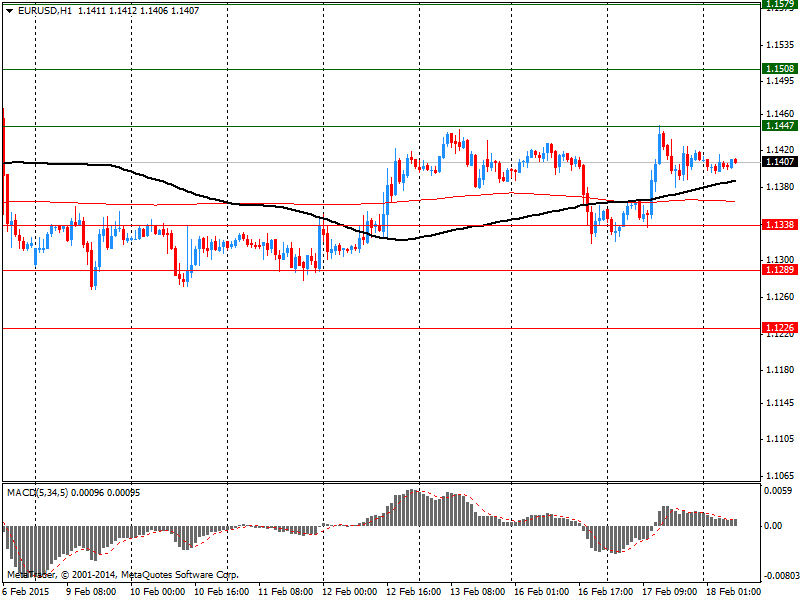Click the MACD 0.00 scale value

click(x=773, y=526)
